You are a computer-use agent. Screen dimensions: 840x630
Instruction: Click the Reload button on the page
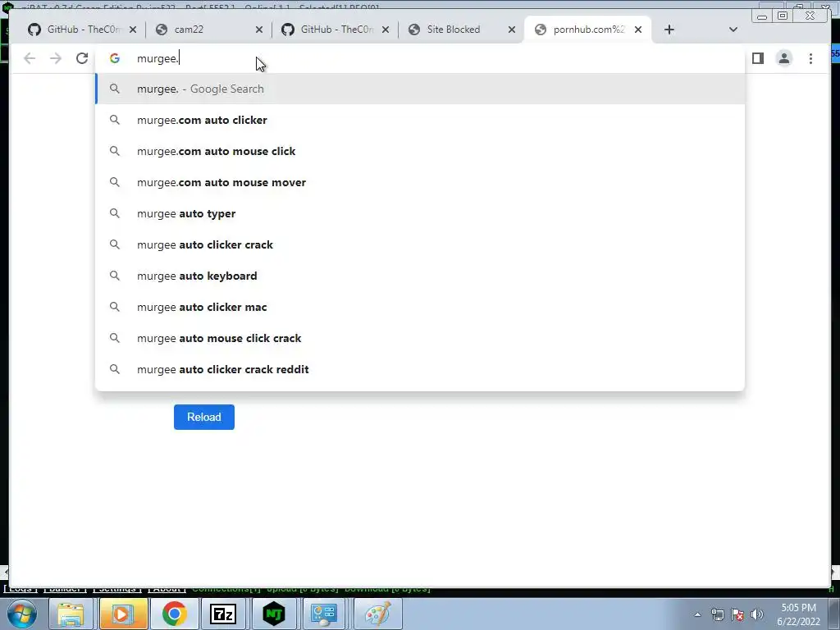(x=203, y=417)
